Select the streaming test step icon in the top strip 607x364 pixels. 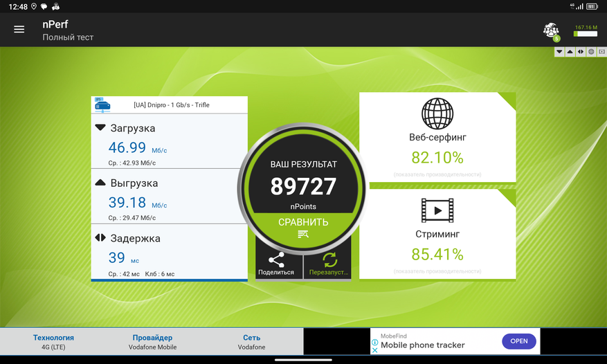point(601,51)
